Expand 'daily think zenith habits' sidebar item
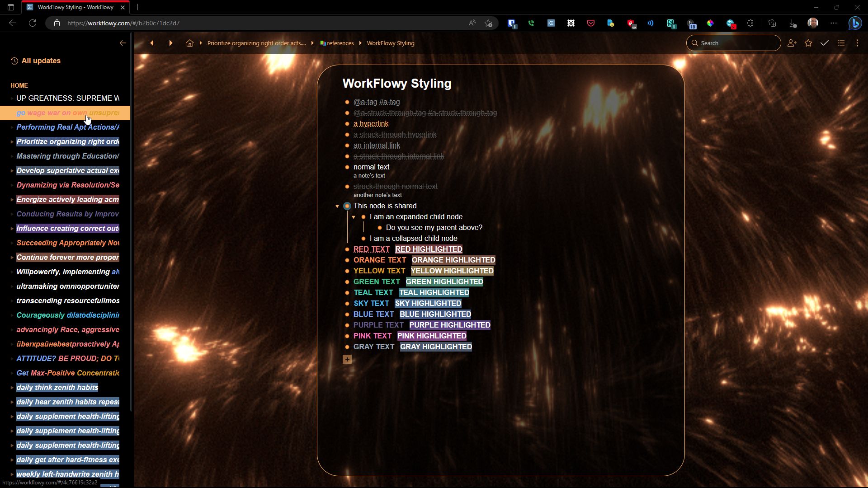868x488 pixels. coord(12,388)
